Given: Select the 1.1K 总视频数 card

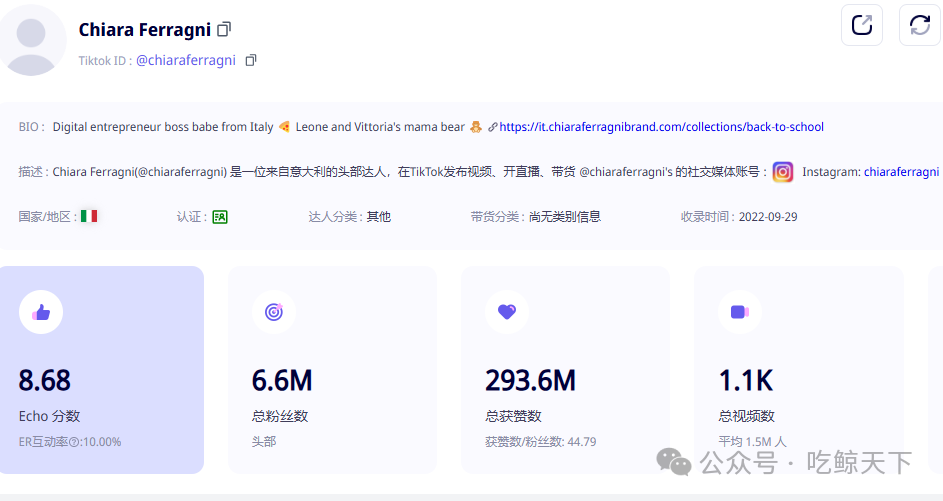Looking at the screenshot, I should tap(799, 370).
